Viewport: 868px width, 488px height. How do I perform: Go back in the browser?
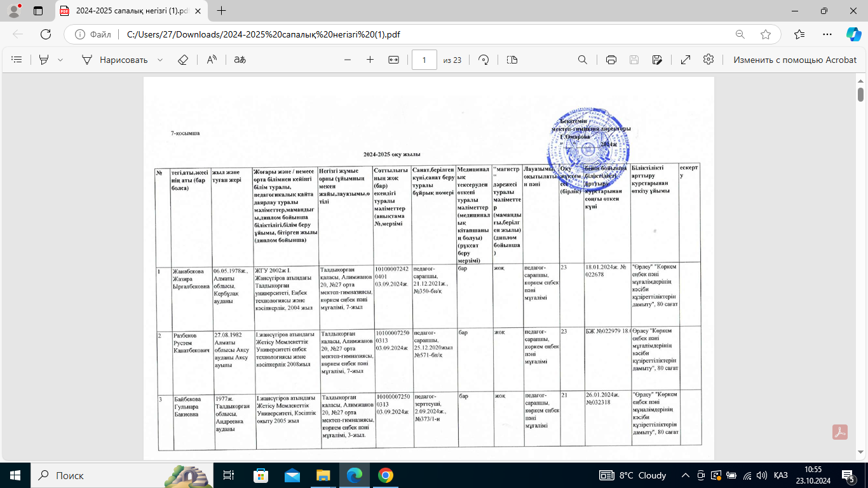click(18, 34)
